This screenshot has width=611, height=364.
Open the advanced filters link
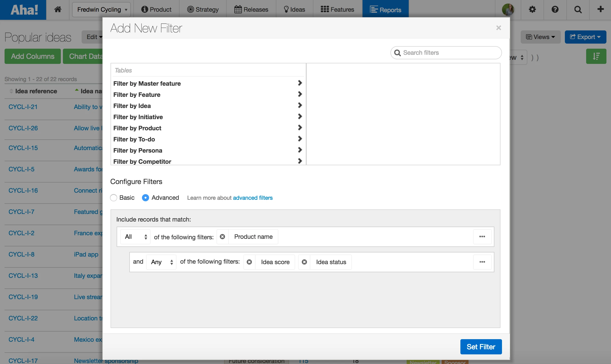coord(253,198)
